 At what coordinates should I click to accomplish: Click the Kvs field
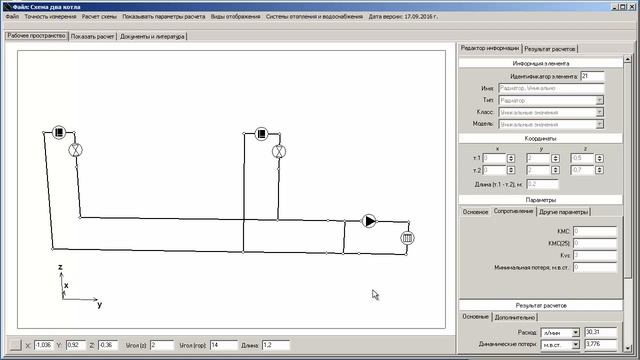595,255
